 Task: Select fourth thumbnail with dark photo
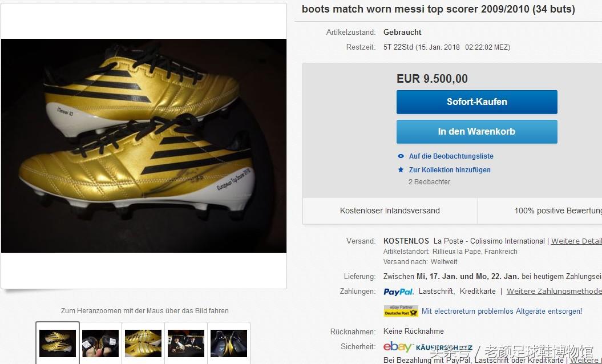pos(186,343)
